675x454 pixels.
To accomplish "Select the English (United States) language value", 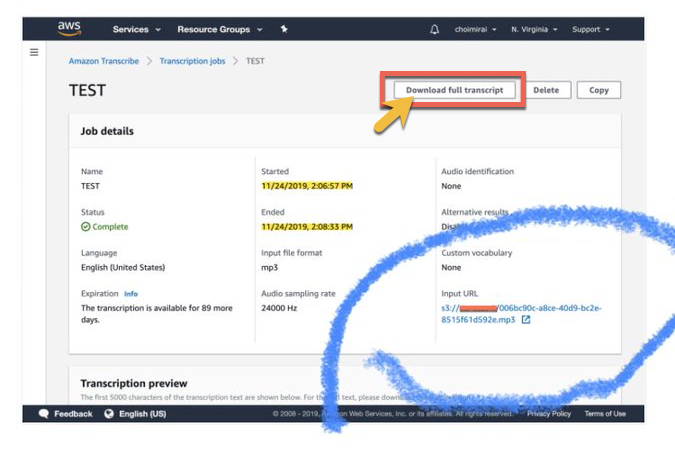I will coord(123,267).
